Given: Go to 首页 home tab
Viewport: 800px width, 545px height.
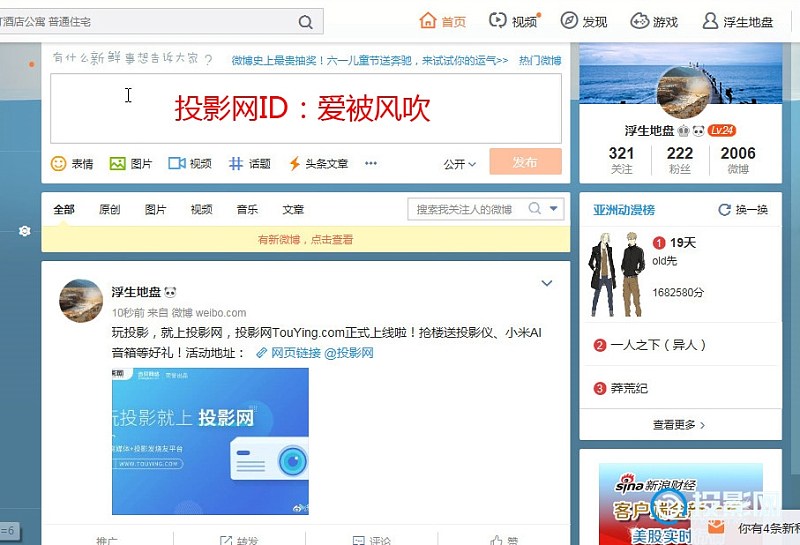Looking at the screenshot, I should [442, 21].
